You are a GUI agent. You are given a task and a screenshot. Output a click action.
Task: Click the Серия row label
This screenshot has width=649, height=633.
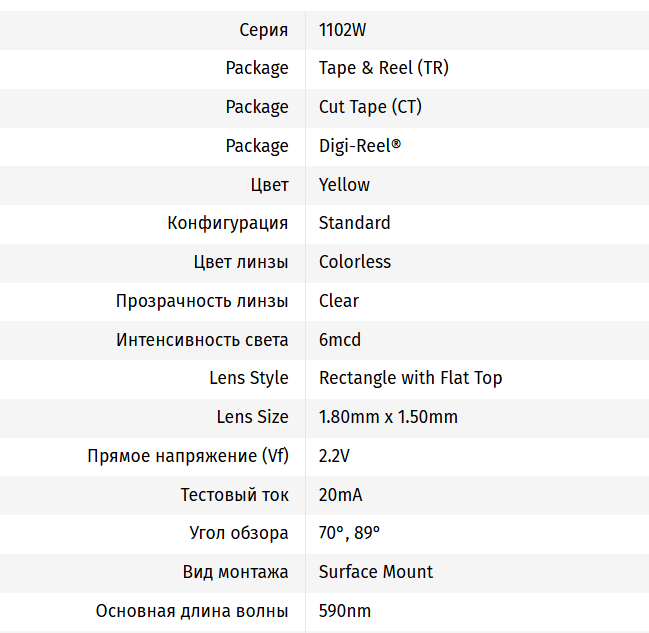click(264, 30)
